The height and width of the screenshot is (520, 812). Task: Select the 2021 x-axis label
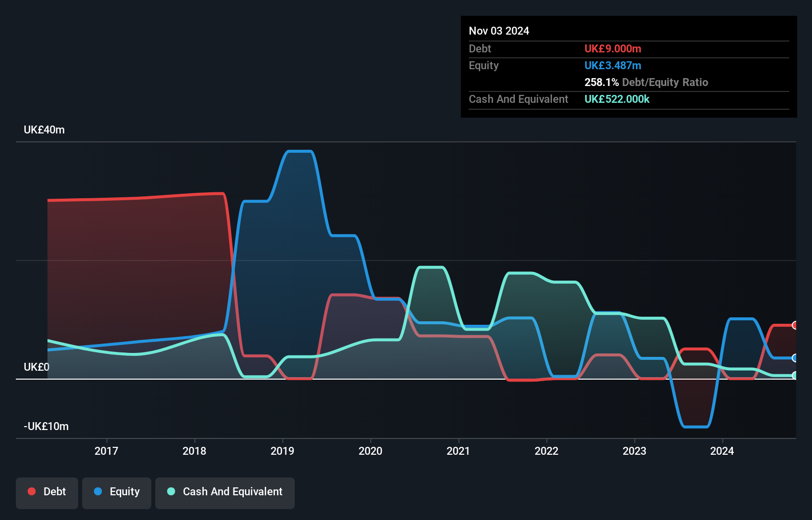coord(458,451)
